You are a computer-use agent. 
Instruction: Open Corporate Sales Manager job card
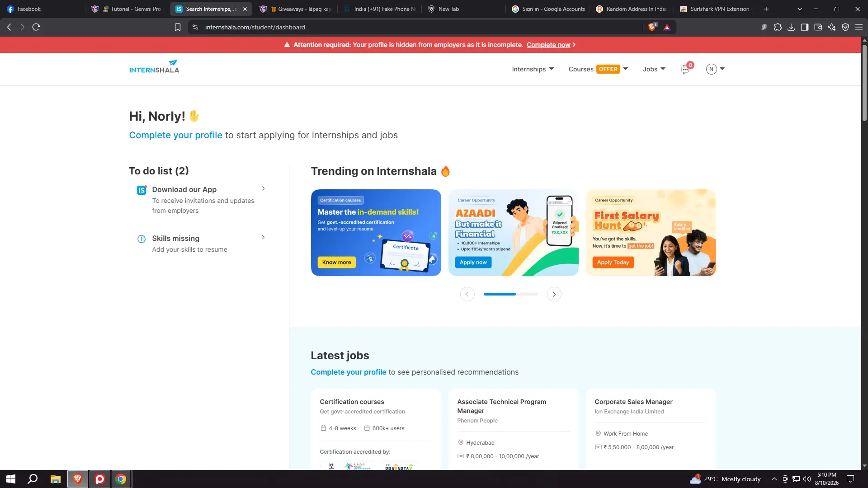(x=651, y=429)
